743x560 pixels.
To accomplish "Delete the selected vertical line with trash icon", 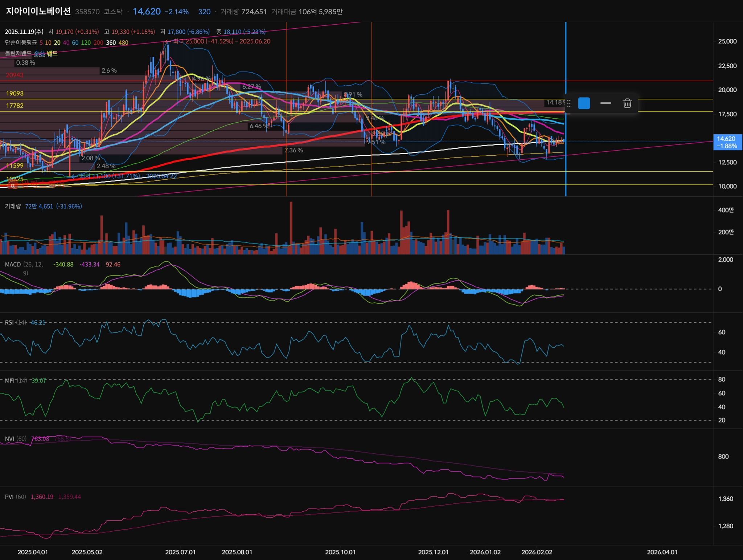I will (627, 103).
